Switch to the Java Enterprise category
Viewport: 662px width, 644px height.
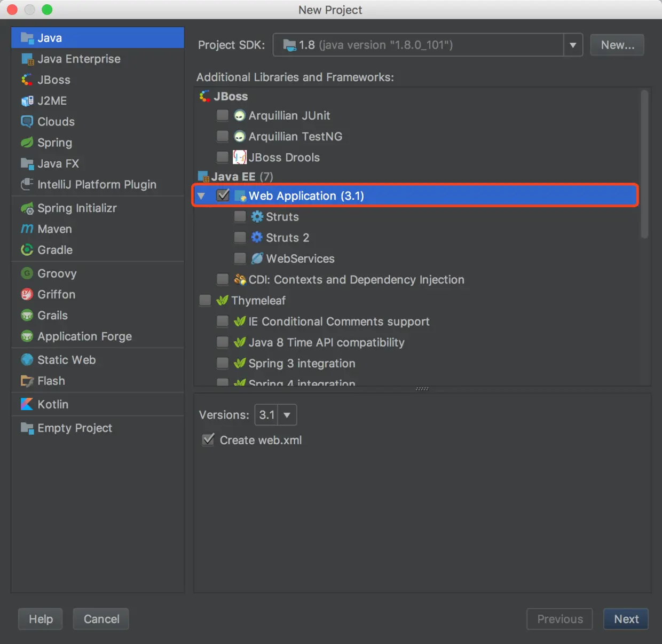pyautogui.click(x=78, y=59)
